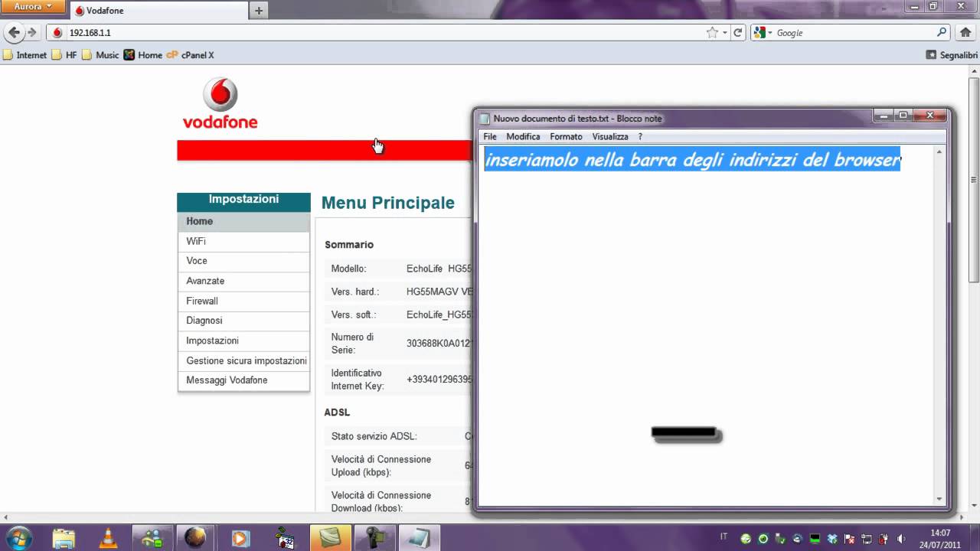
Task: Open Messaggi Vodafone
Action: (x=243, y=380)
